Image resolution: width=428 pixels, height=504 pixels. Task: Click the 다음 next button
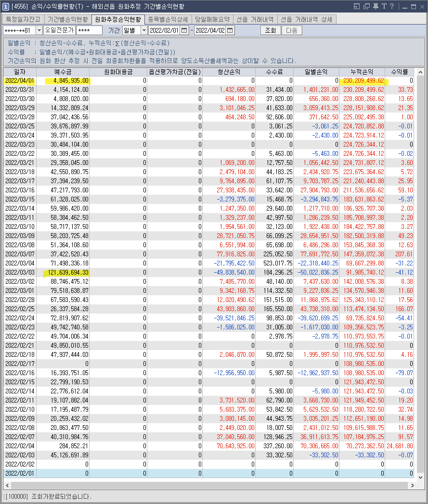pyautogui.click(x=292, y=30)
